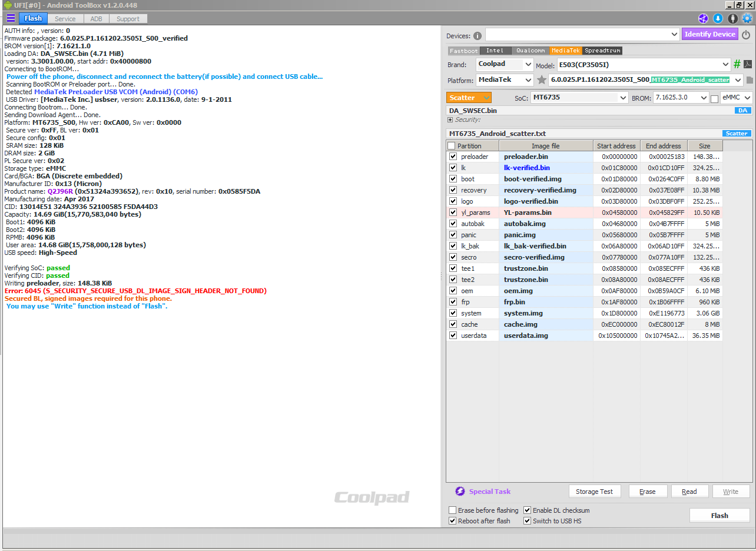Select the YL-params.bin image file cell

(546, 213)
